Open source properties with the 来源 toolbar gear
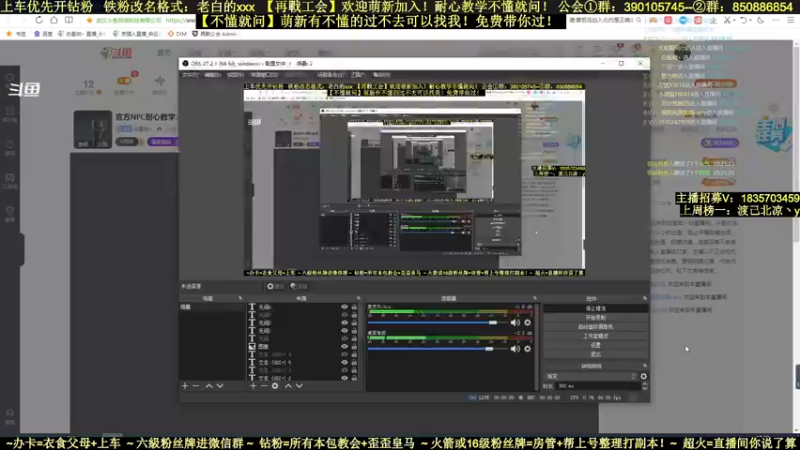 click(x=275, y=386)
